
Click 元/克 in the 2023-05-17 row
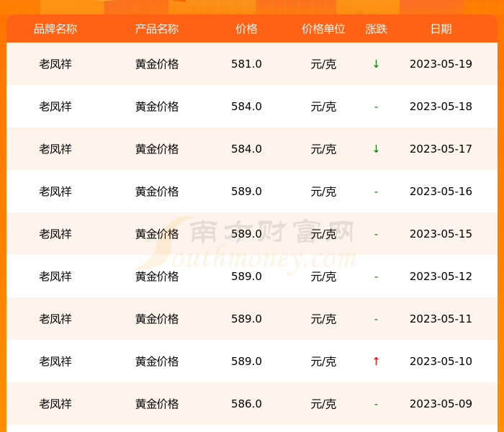click(x=323, y=149)
